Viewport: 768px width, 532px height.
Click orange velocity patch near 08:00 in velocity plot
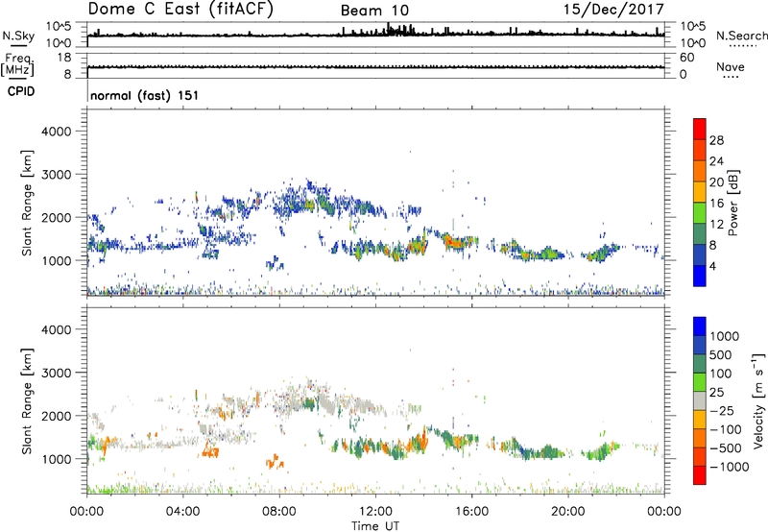tap(275, 462)
